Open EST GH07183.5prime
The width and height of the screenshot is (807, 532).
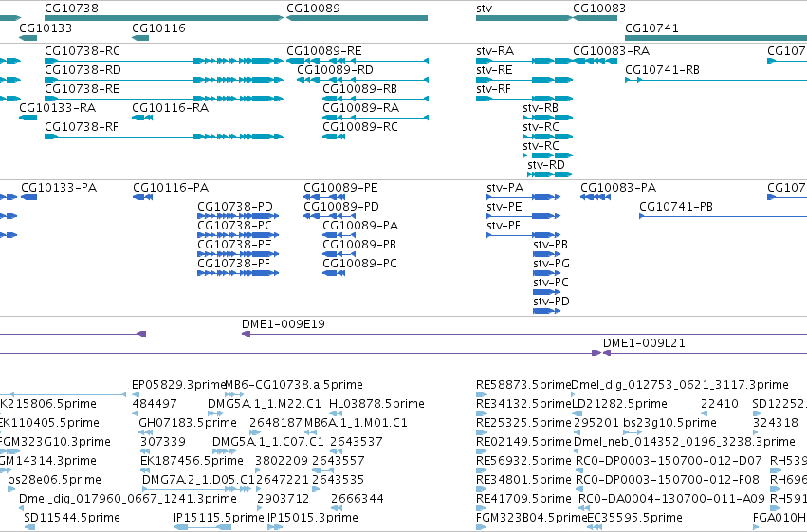coord(188,423)
